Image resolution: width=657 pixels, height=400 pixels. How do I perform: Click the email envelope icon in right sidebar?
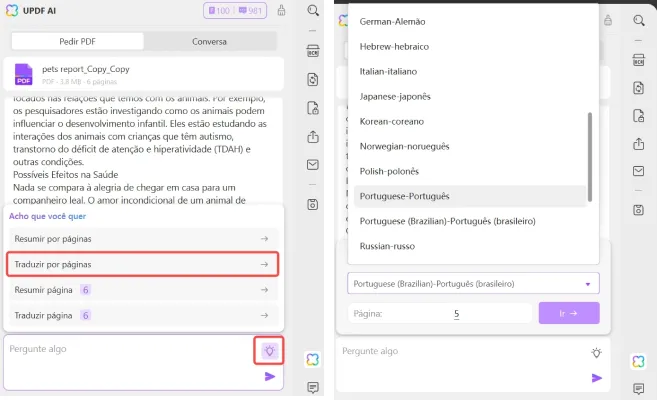[x=639, y=171]
